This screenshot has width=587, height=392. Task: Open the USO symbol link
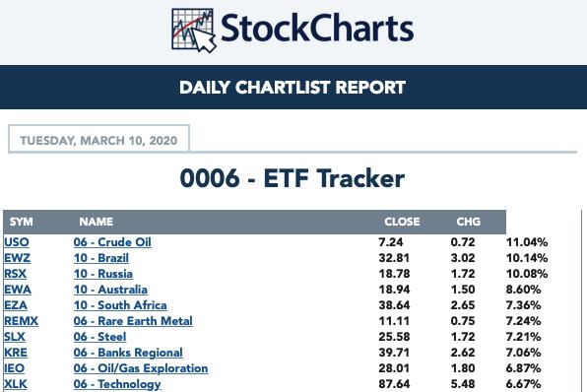click(x=17, y=242)
